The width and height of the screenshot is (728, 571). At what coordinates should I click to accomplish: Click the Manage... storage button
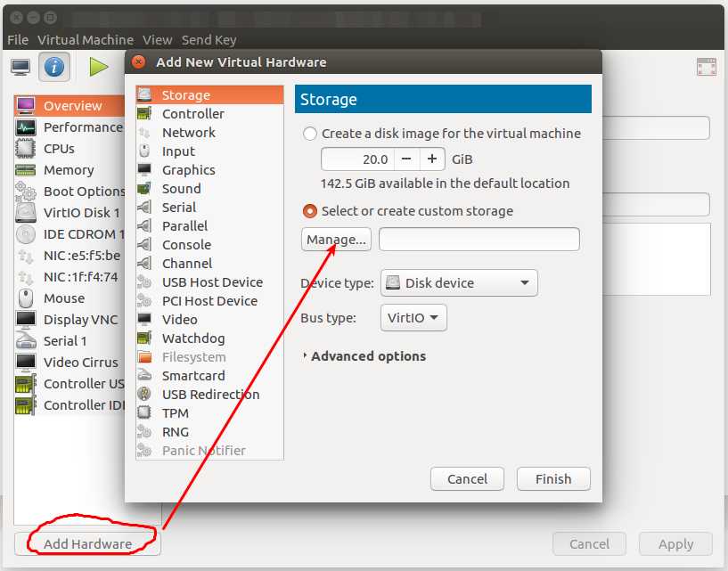pos(336,239)
